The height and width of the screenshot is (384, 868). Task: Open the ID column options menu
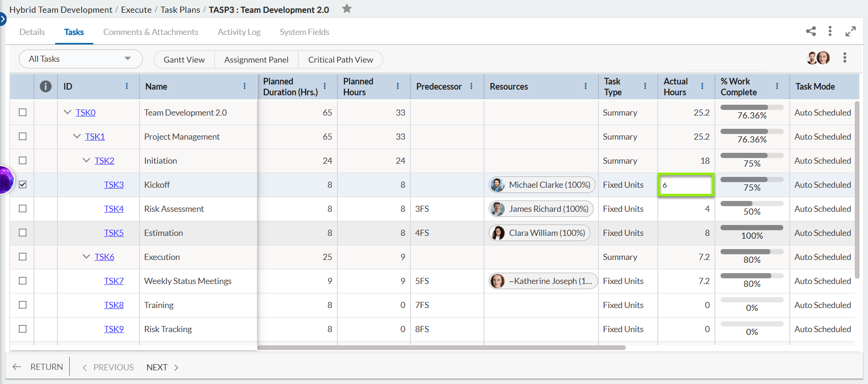pos(127,86)
